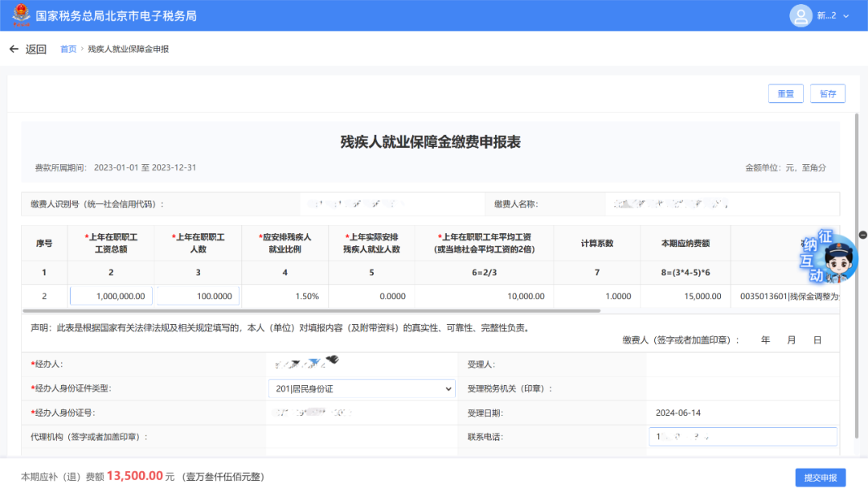Click the 1.0000 coefficient cell

click(x=596, y=296)
